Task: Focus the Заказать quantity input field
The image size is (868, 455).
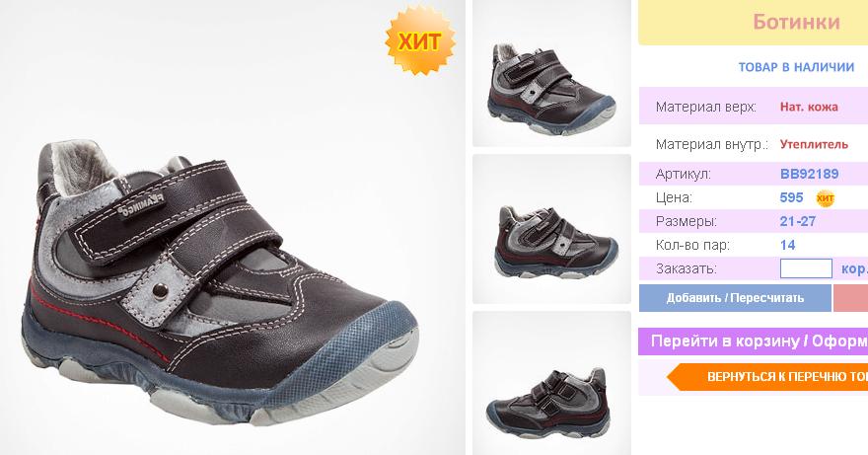Action: point(806,268)
